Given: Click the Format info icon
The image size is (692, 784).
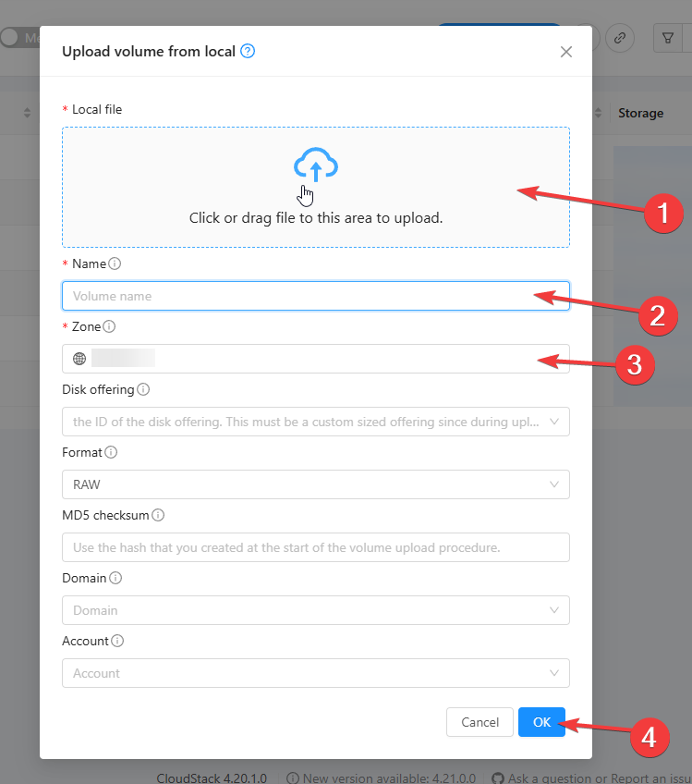Looking at the screenshot, I should (111, 452).
